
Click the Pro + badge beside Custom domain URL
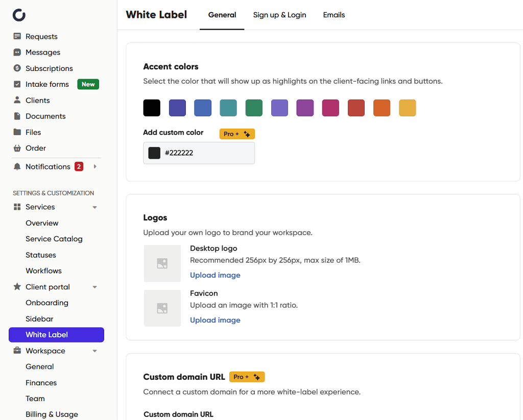(x=247, y=377)
